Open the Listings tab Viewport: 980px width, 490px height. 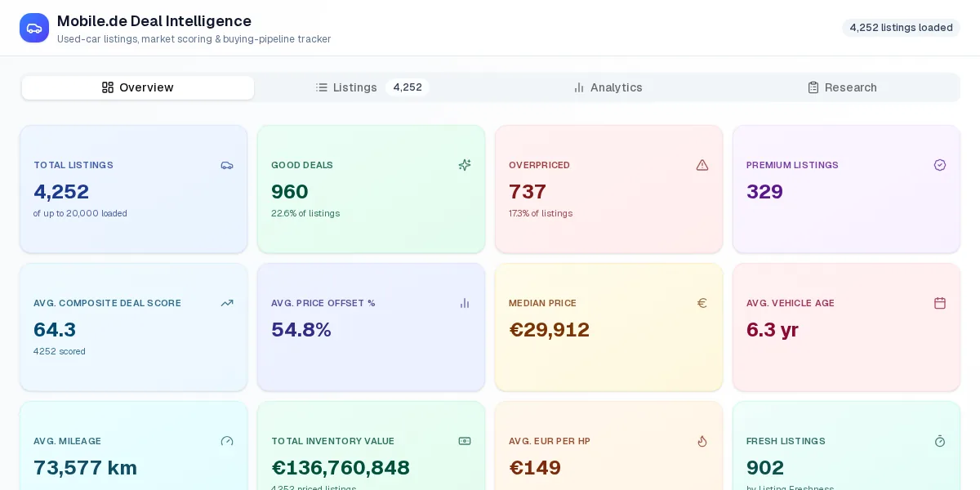coord(372,87)
